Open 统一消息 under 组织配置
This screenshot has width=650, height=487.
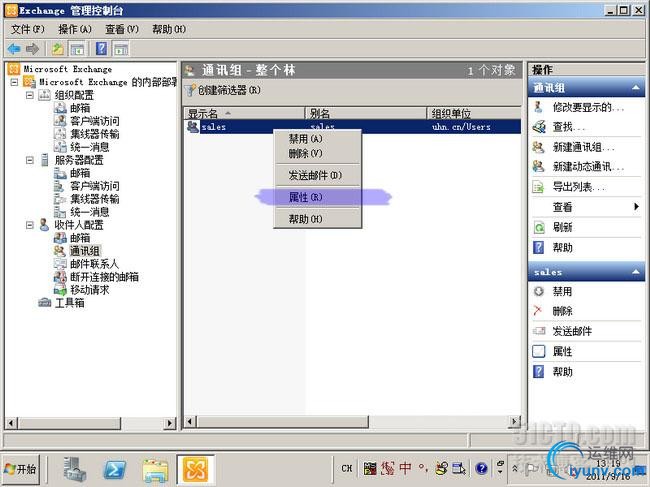pyautogui.click(x=90, y=147)
